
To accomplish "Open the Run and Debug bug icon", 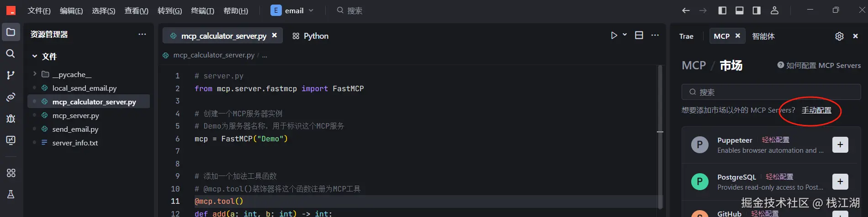I will [x=11, y=119].
